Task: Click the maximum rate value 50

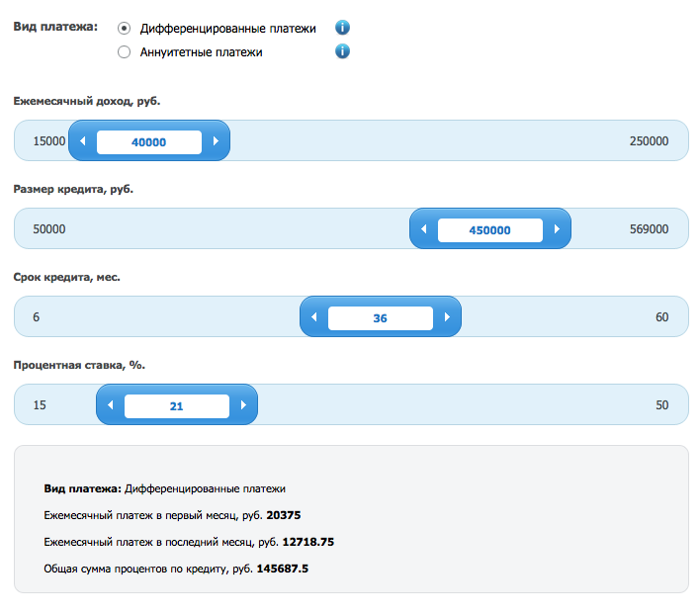Action: (x=662, y=404)
